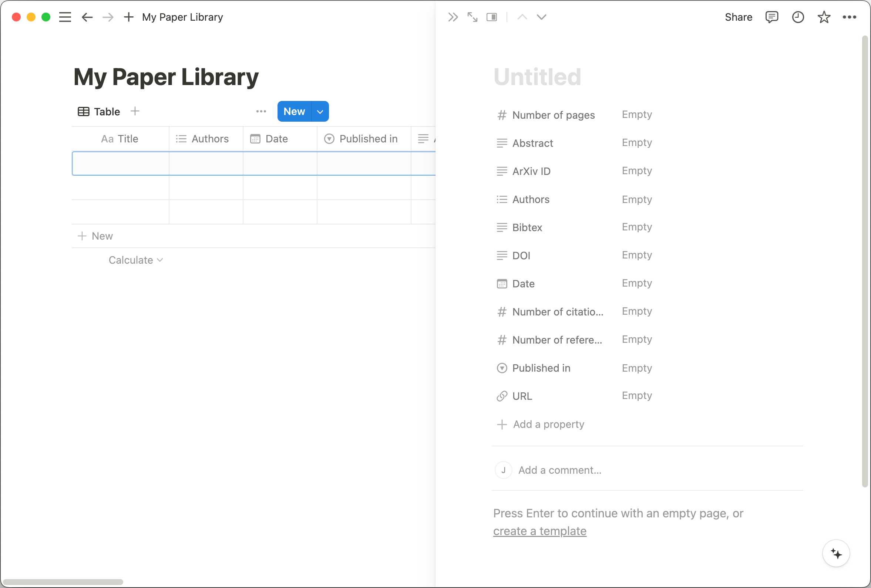Set Empty value for Authors property
This screenshot has height=588, width=871.
(x=637, y=200)
